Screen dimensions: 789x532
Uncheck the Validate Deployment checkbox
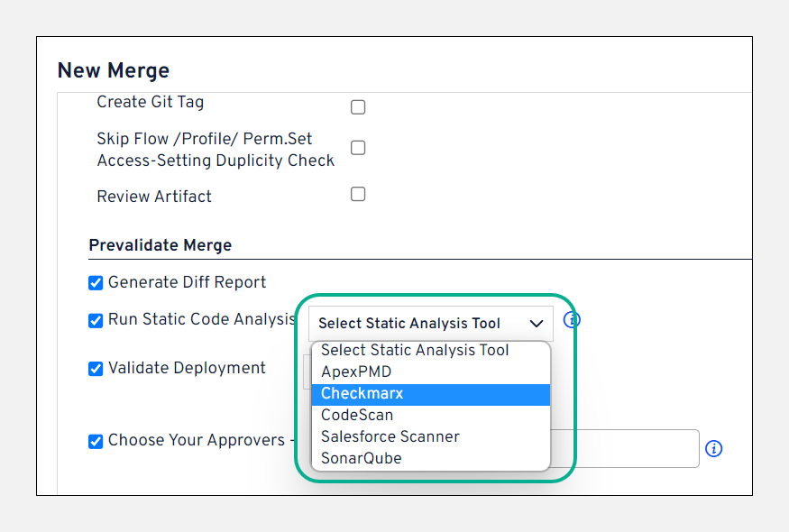coord(96,368)
